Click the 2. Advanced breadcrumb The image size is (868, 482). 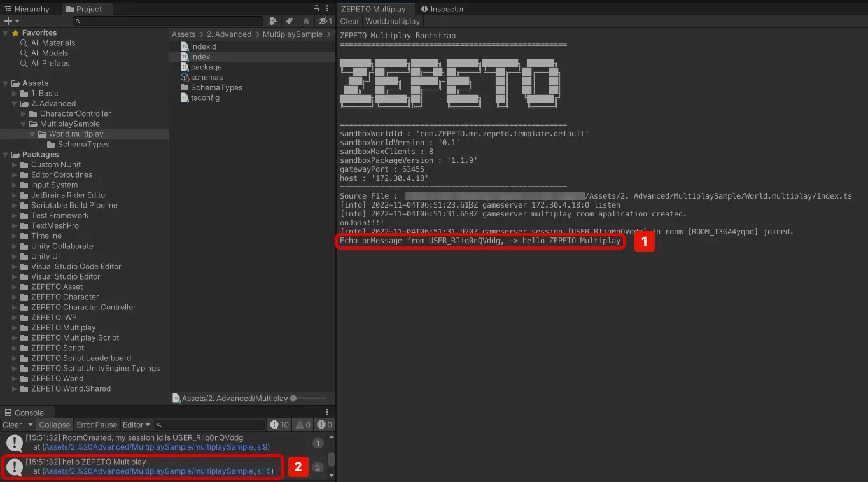[x=229, y=34]
